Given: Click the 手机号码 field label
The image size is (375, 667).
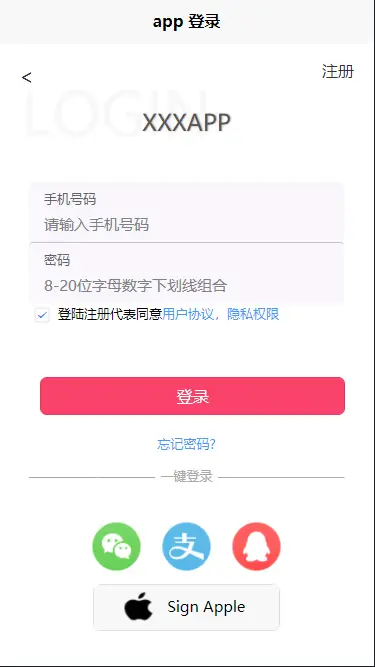Looking at the screenshot, I should click(x=70, y=199).
